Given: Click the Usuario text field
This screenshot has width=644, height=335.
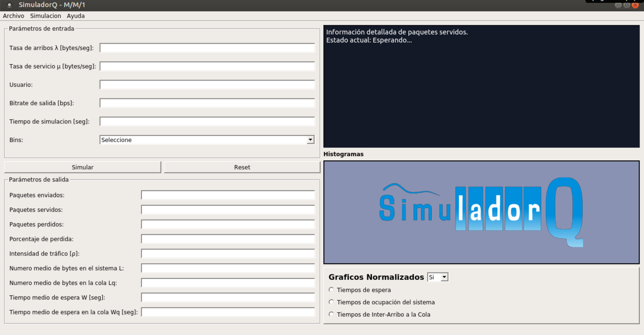Looking at the screenshot, I should point(207,85).
